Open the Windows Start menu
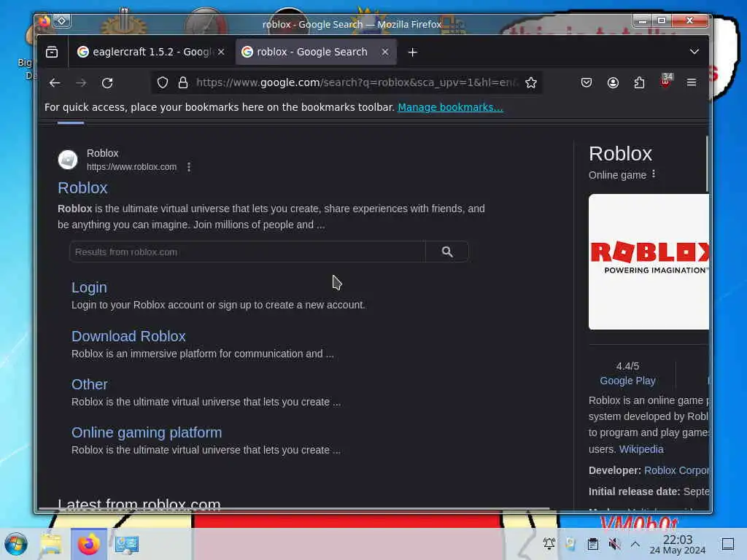Viewport: 747px width, 560px height. coord(16,544)
